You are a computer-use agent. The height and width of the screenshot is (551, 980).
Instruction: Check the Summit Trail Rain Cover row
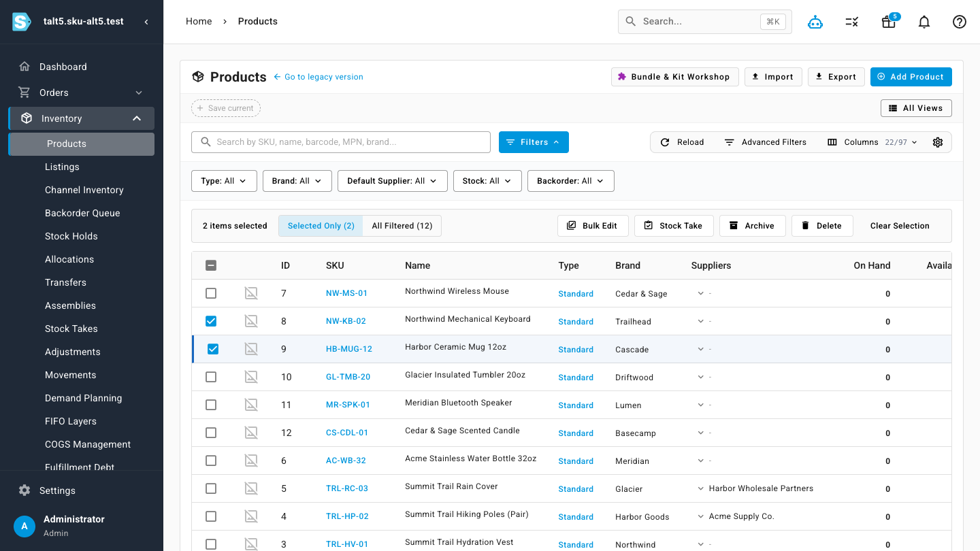(x=211, y=488)
